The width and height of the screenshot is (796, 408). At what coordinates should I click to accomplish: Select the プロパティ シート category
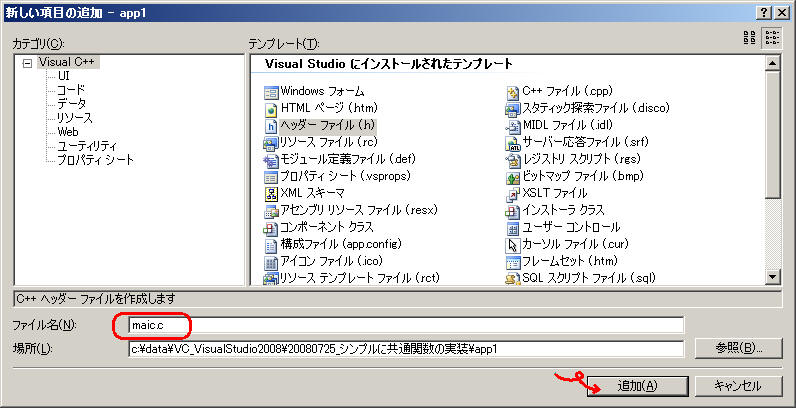point(95,159)
